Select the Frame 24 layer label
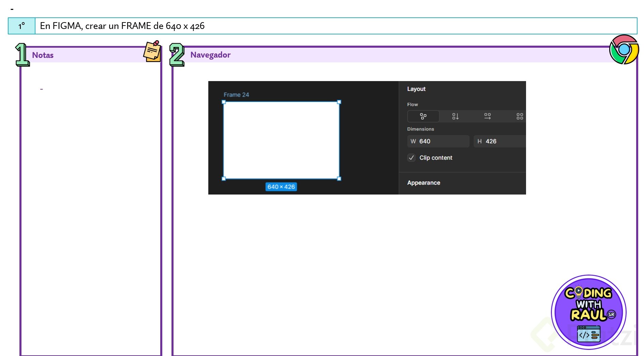The height and width of the screenshot is (356, 644). [x=236, y=95]
